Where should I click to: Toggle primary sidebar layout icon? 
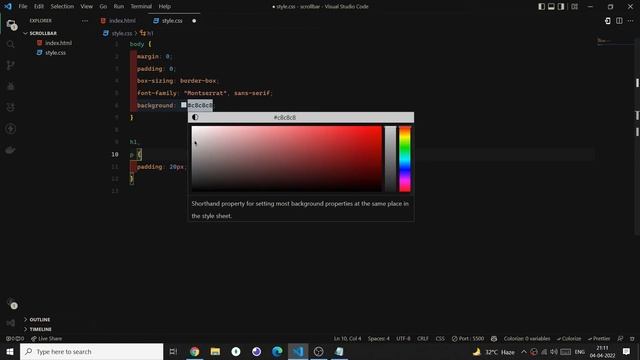541,7
